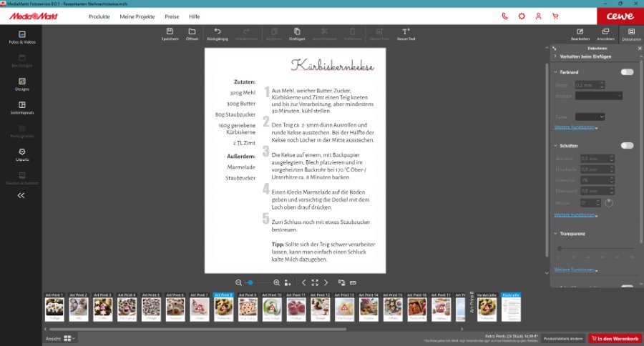
Task: Click the Speichern save icon
Action: (x=170, y=31)
